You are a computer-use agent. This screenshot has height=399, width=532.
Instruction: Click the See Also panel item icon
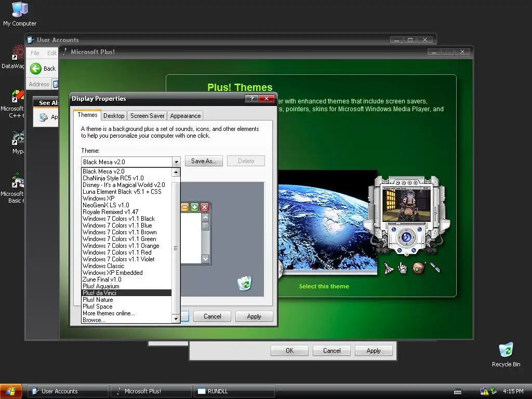(44, 117)
